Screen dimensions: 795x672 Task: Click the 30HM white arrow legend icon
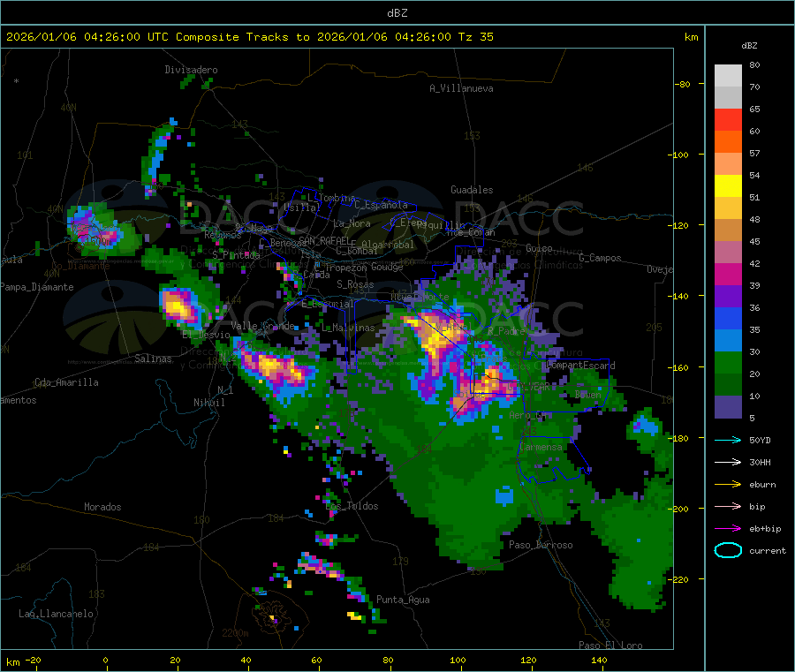728,462
